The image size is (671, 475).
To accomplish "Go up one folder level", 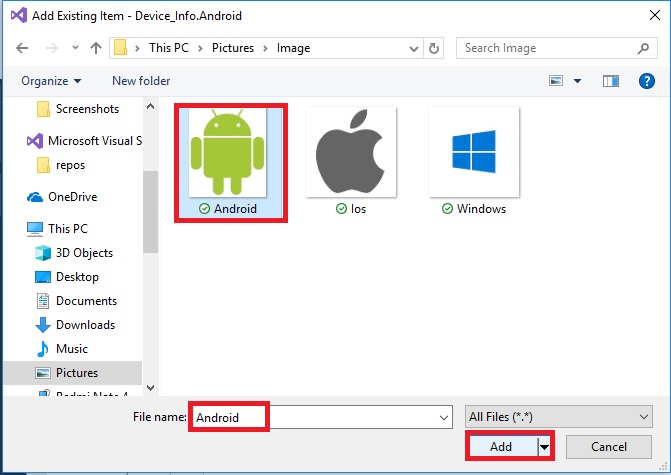I will pos(96,48).
